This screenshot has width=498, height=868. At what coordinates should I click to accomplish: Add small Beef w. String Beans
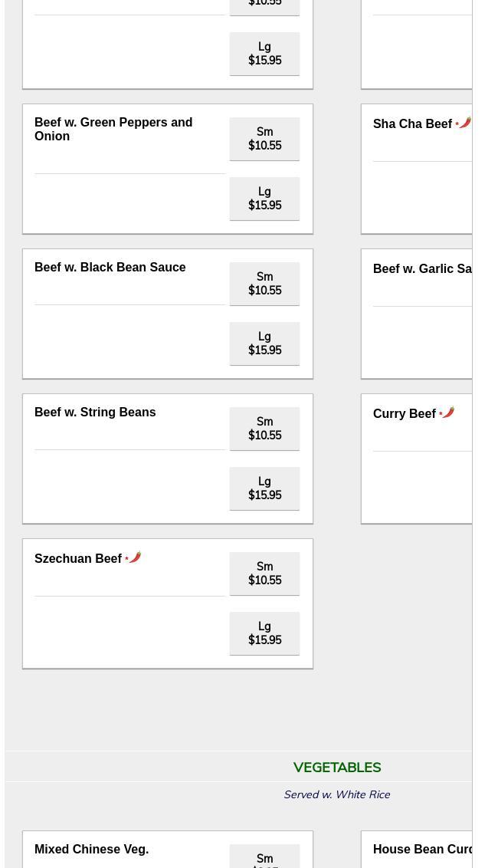click(x=264, y=429)
